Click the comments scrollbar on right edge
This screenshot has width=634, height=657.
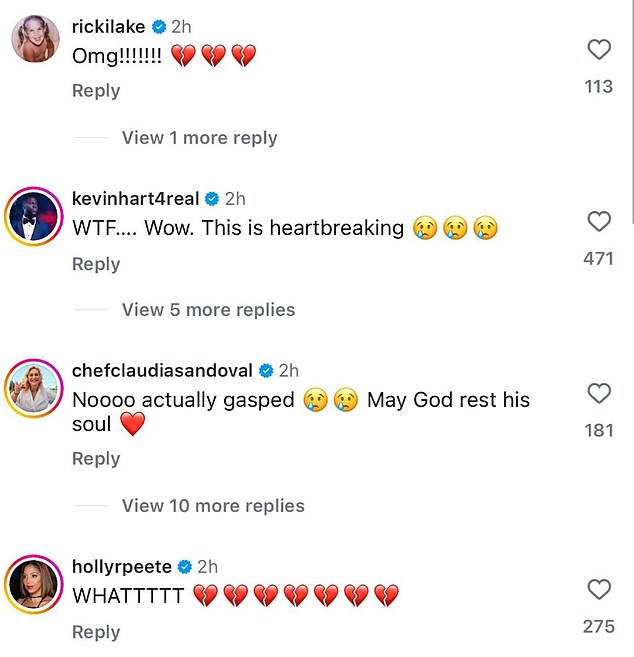point(632,113)
